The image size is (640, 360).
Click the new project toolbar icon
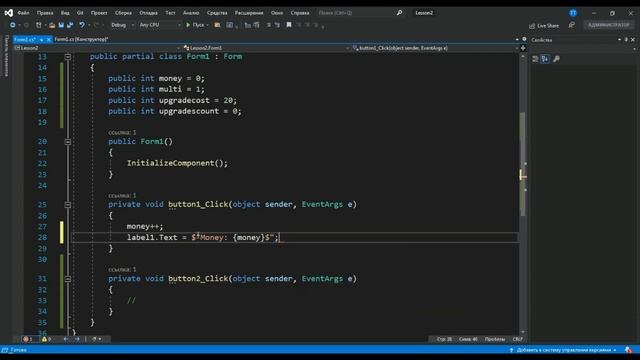click(x=39, y=25)
